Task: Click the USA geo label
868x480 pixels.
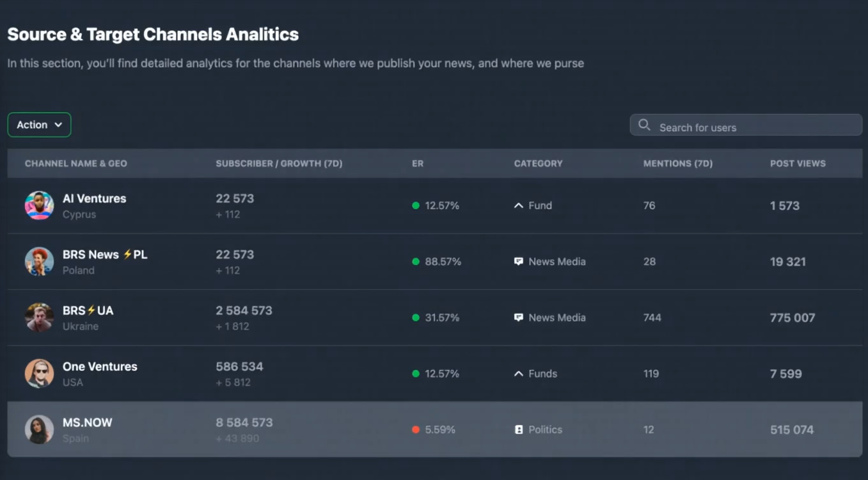Action: 73,382
